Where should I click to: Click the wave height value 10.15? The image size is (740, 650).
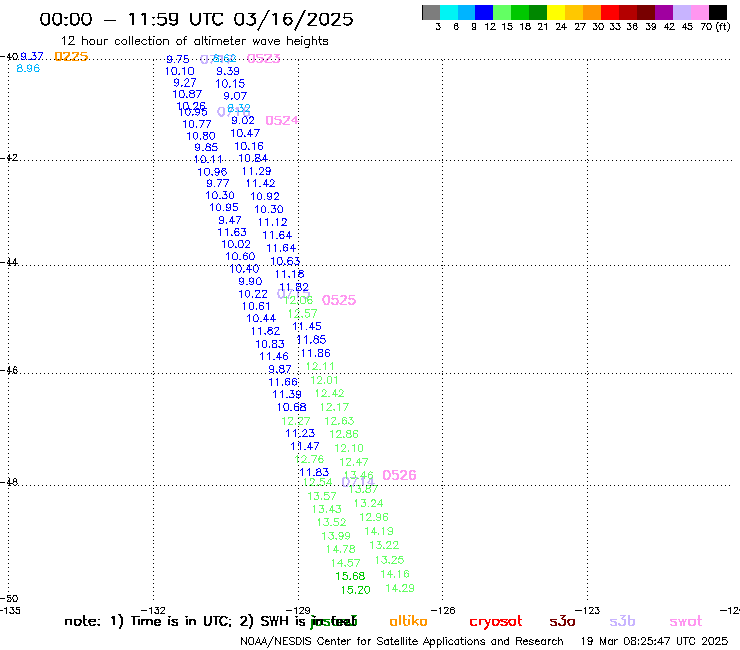[x=230, y=84]
